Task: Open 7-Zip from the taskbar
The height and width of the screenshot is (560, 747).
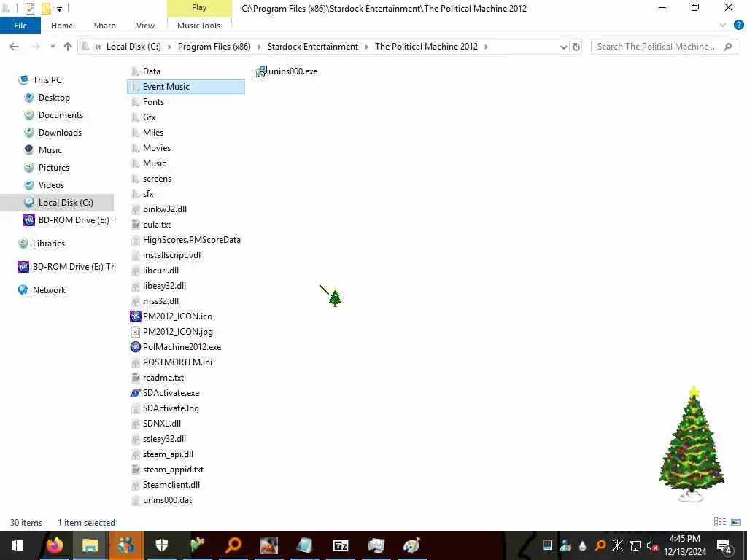Action: (340, 545)
